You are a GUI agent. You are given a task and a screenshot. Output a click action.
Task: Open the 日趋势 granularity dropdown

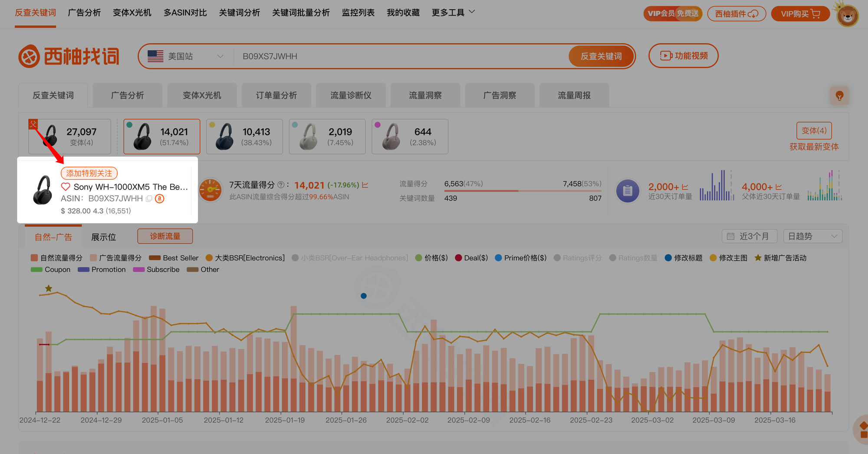(813, 237)
